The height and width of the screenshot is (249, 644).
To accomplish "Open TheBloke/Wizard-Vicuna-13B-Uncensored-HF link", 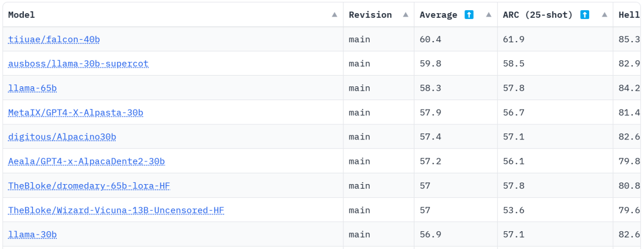I will tap(116, 210).
